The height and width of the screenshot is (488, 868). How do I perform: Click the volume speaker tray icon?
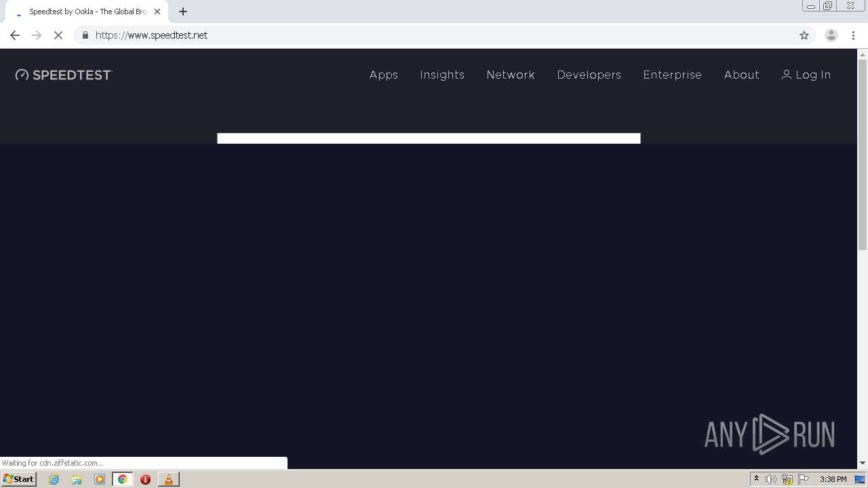coord(771,479)
